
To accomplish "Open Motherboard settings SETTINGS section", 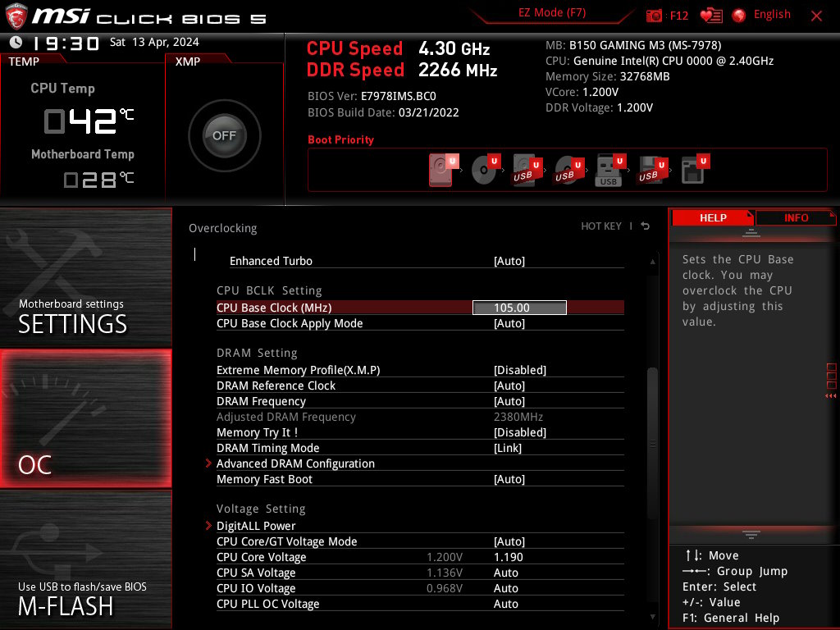I will tap(85, 277).
